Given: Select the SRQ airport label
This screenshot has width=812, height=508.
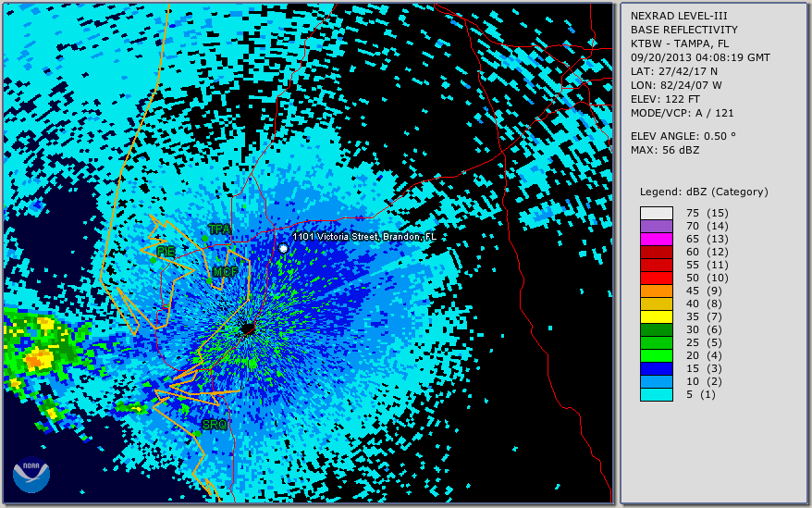Looking at the screenshot, I should pos(215,425).
